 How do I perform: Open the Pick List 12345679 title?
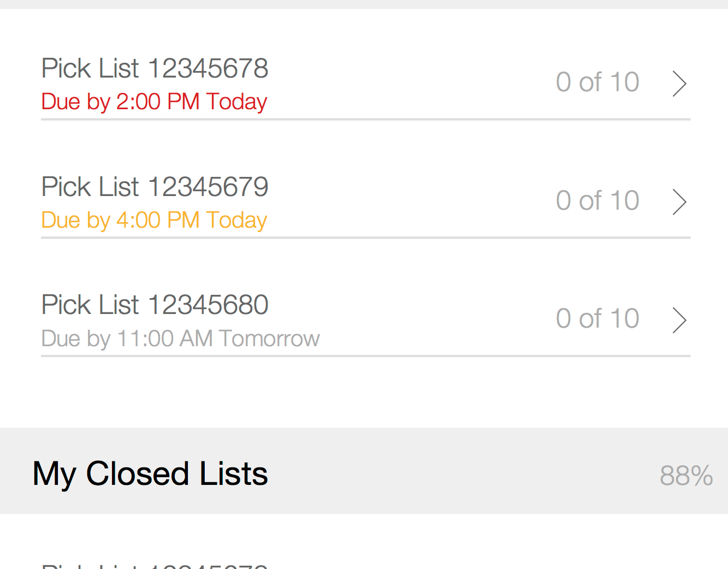pyautogui.click(x=155, y=187)
